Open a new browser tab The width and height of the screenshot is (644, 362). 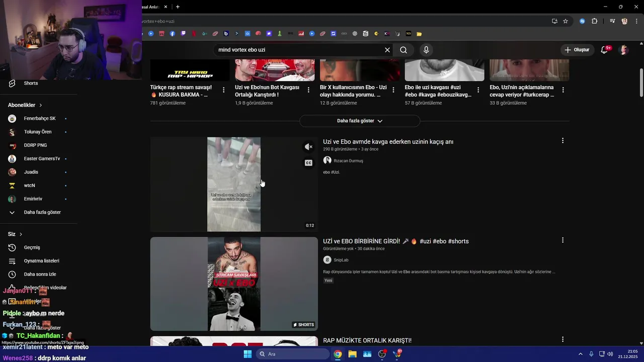(x=178, y=7)
